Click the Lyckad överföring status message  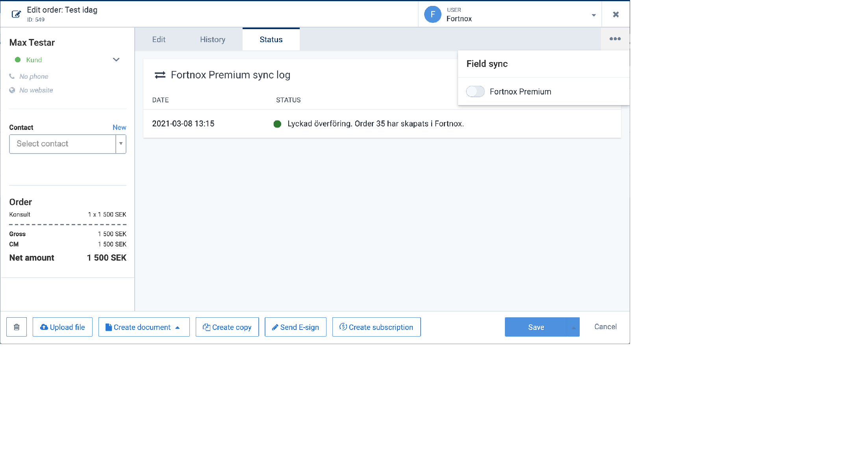click(376, 124)
